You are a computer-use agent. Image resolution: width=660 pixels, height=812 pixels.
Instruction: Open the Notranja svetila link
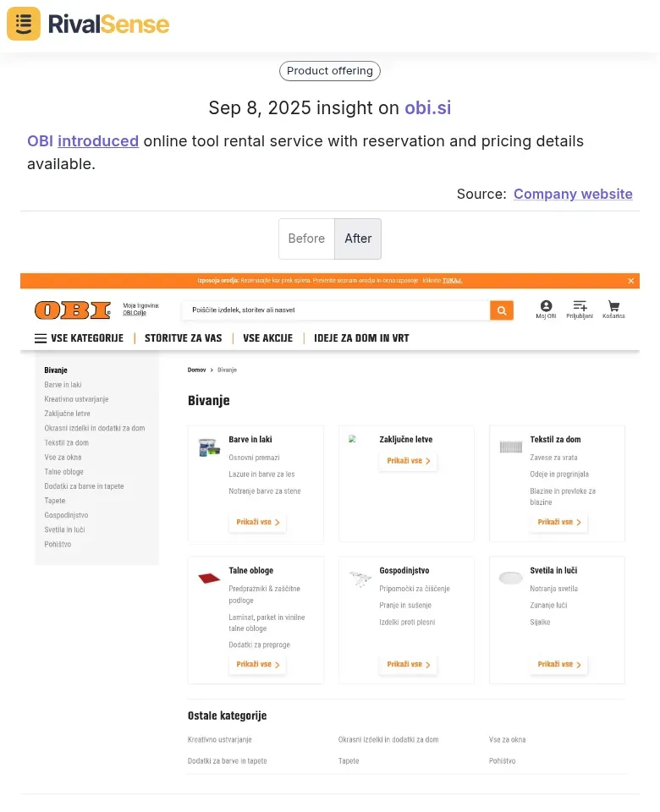(x=553, y=589)
